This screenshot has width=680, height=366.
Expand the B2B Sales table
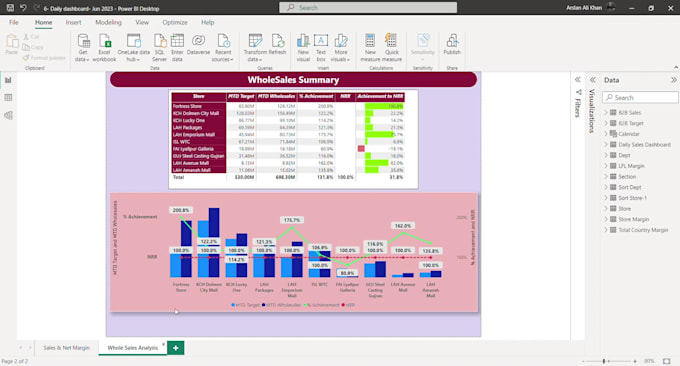pyautogui.click(x=606, y=112)
